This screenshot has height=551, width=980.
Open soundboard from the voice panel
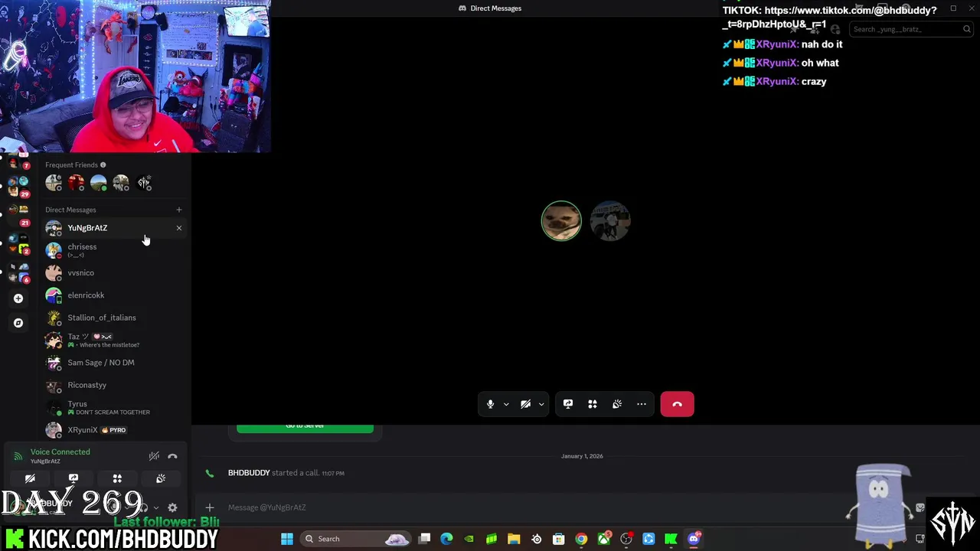tap(161, 478)
